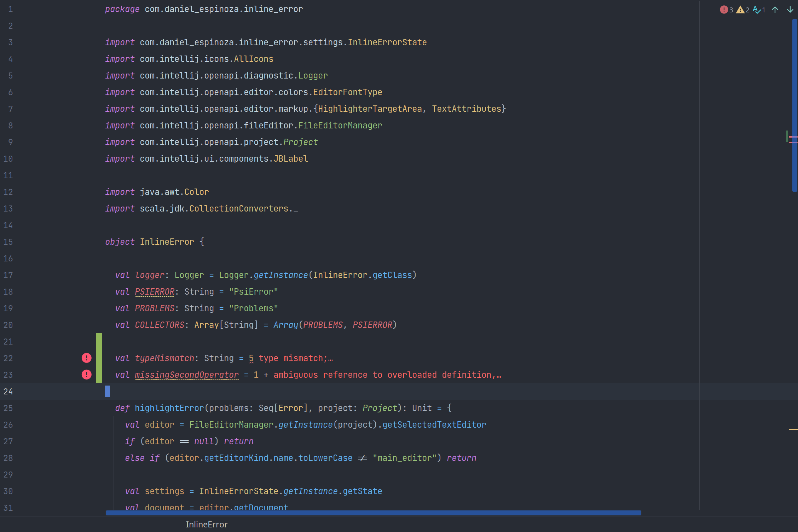
Task: Click the InlineError breadcrumb at bottom
Action: [x=207, y=525]
